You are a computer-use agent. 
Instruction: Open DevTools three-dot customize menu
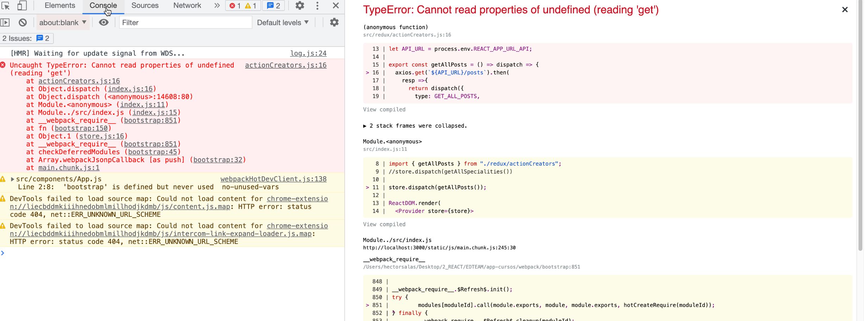point(317,6)
